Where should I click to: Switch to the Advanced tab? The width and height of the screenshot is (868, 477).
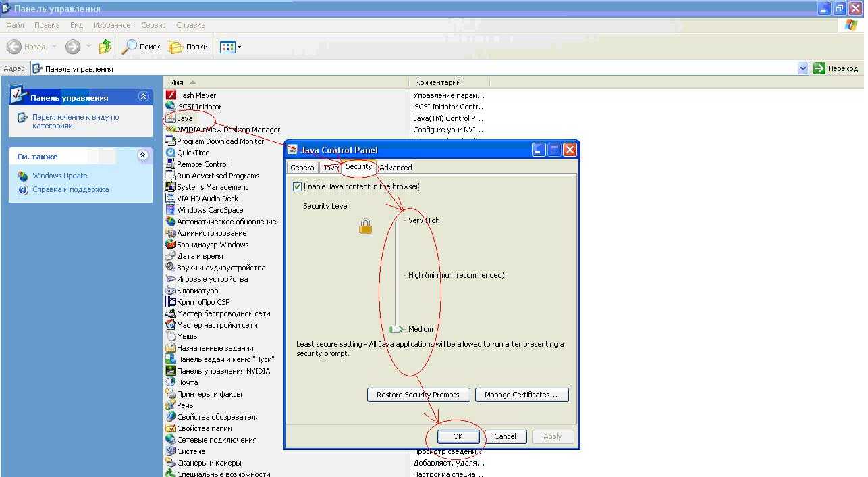[396, 168]
